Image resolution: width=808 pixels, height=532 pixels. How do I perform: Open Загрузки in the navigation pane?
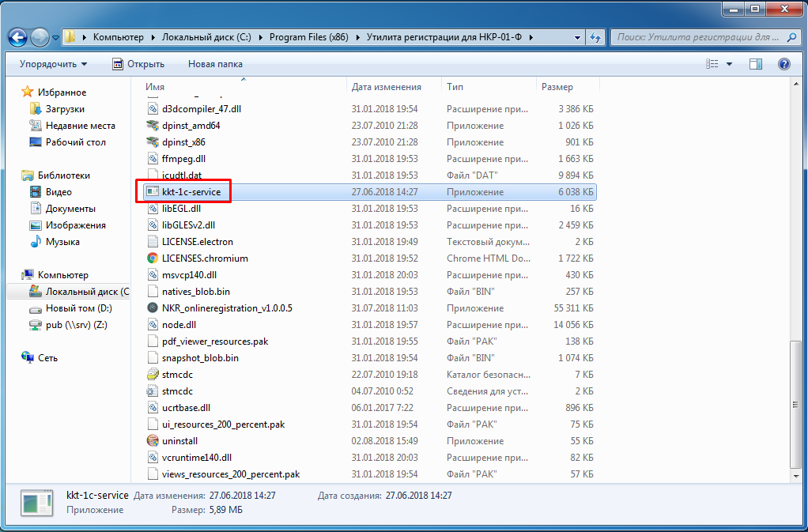click(x=65, y=109)
